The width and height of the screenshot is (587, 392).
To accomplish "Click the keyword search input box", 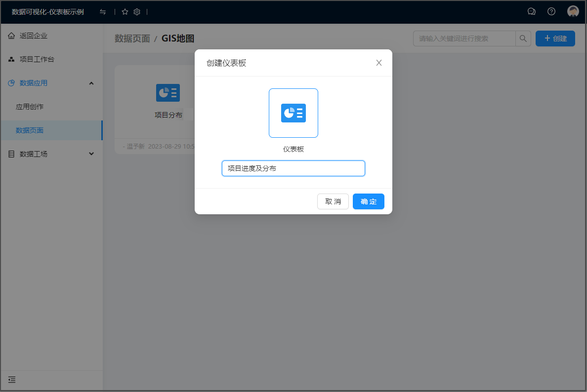I will click(464, 39).
